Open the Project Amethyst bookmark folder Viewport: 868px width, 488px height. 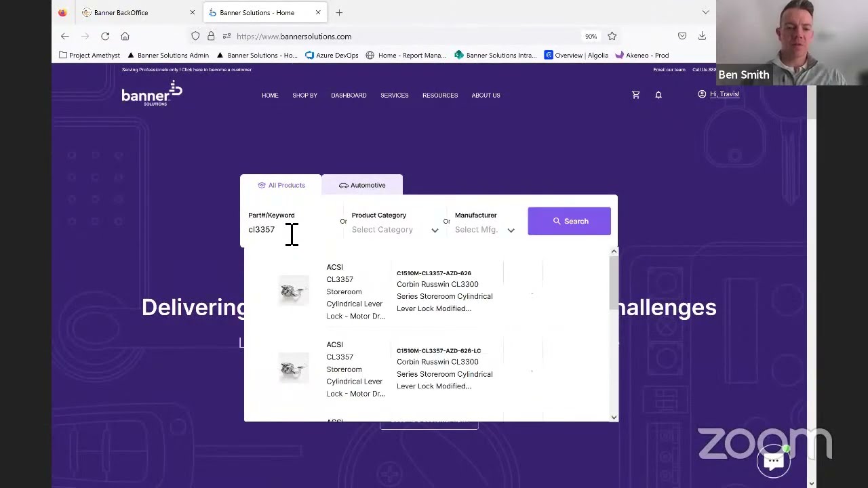point(90,56)
